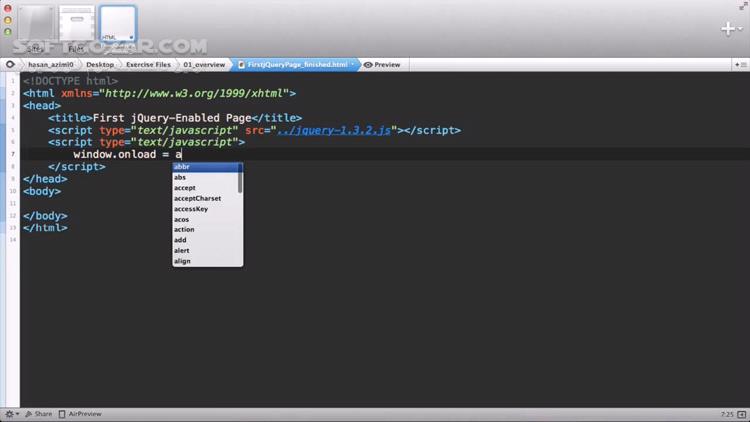
Task: Click the <title> tag text on line 4
Action: click(70, 118)
